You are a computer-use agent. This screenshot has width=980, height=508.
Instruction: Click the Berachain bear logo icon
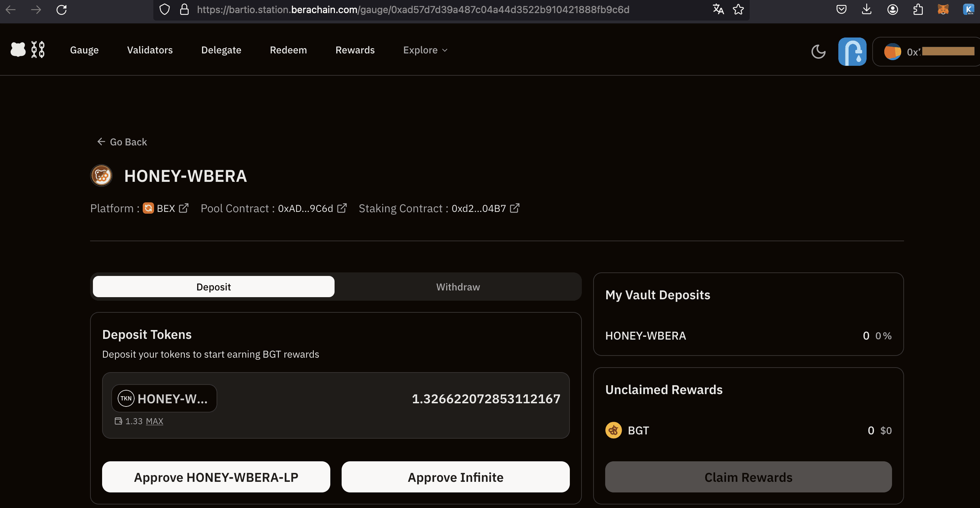click(18, 50)
